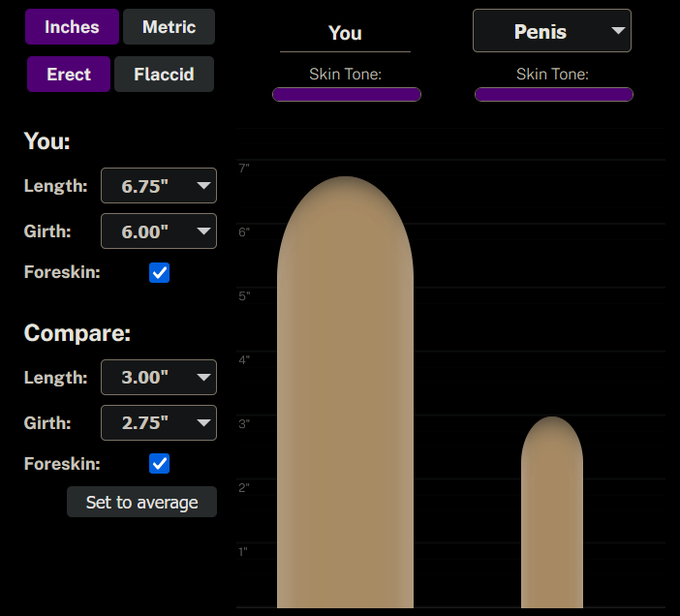The image size is (680, 616).
Task: Click the You name input field
Action: pos(345,34)
